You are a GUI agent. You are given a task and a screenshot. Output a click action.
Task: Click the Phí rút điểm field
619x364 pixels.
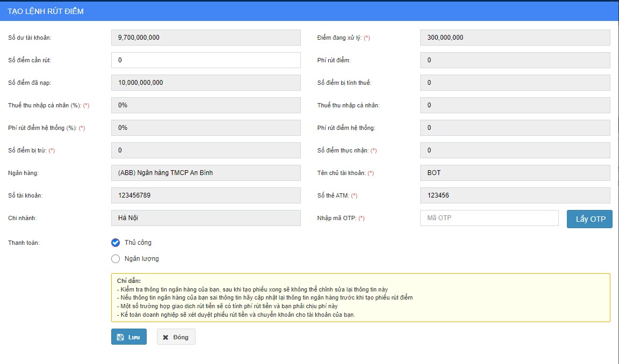click(515, 60)
